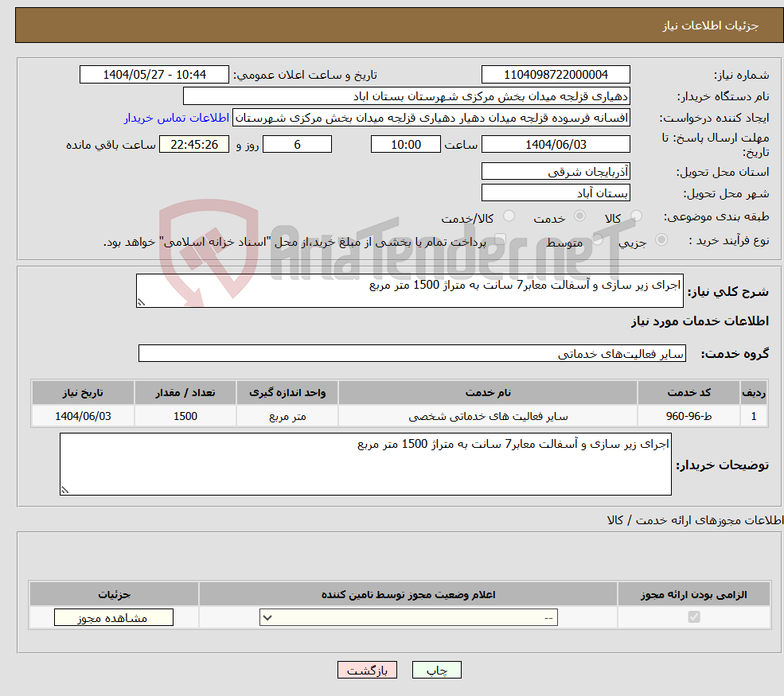Choose جزیی as the purchase process type

(661, 239)
